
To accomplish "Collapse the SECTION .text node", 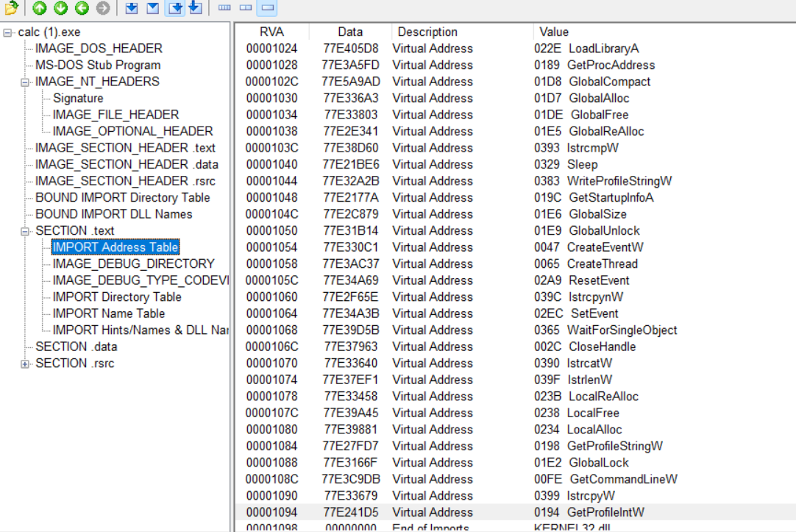I will pos(24,232).
